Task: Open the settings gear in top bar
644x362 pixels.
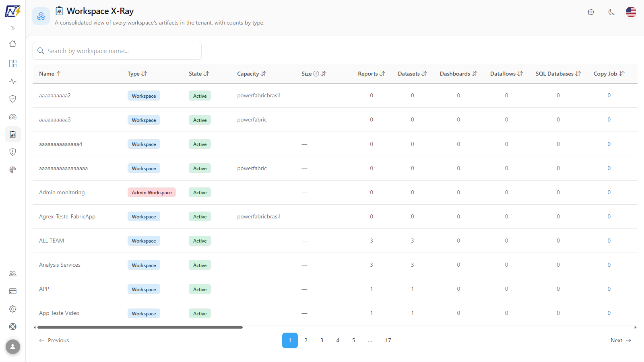Action: [x=591, y=12]
